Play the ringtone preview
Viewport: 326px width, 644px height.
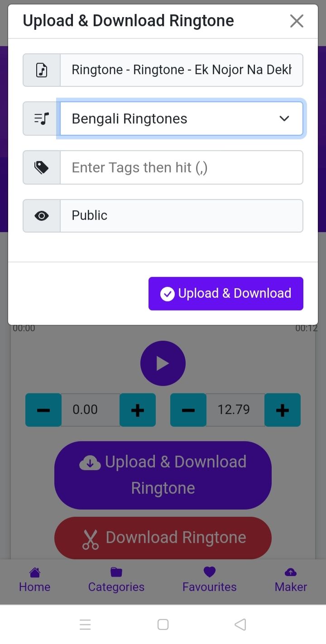(163, 363)
